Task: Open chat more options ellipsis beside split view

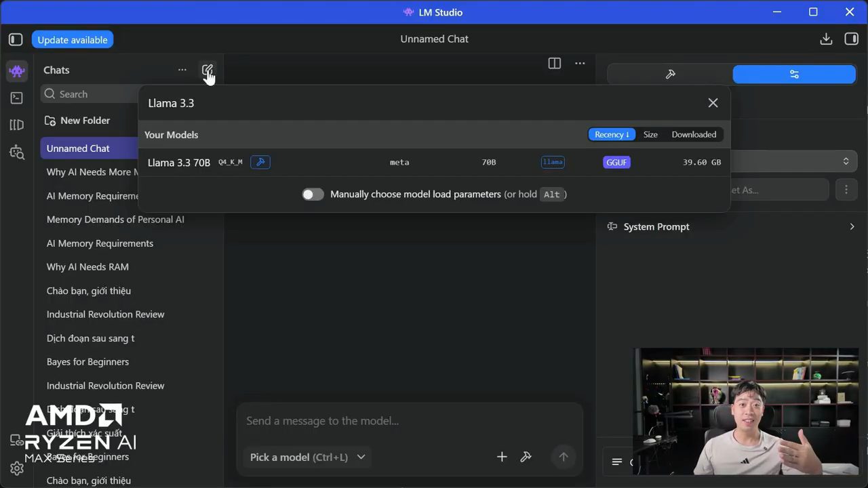Action: click(x=580, y=63)
